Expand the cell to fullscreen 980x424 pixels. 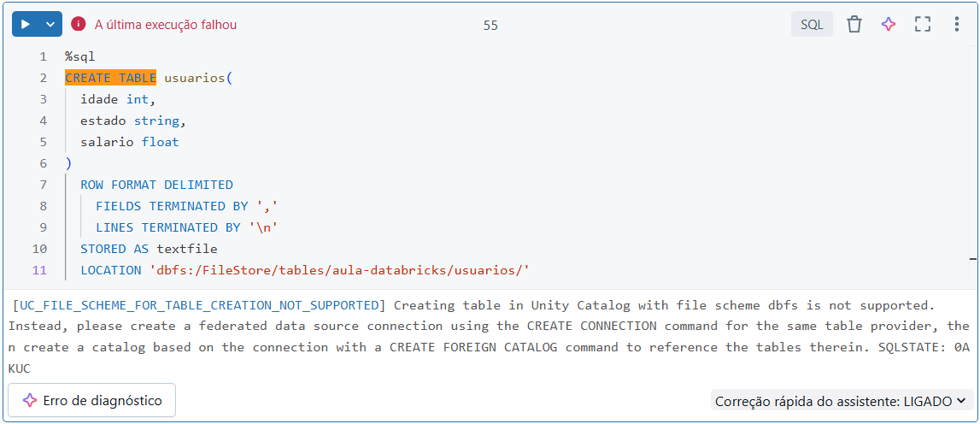923,25
